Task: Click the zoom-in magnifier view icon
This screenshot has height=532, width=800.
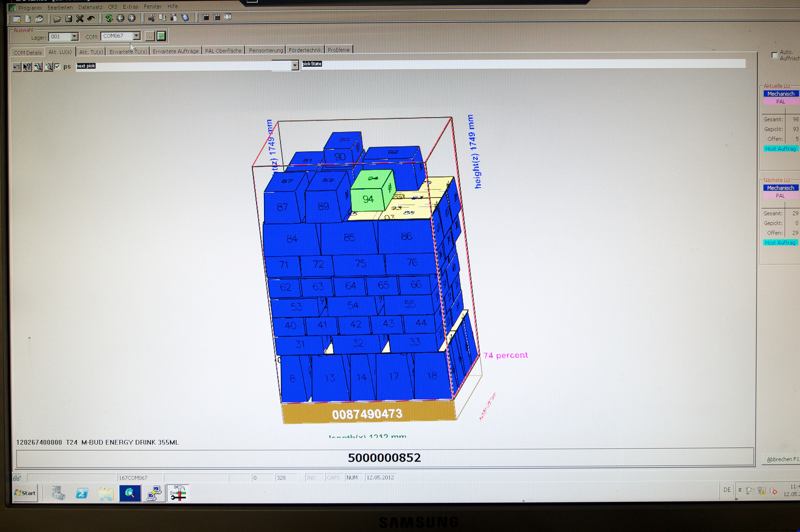Action: pos(38,67)
